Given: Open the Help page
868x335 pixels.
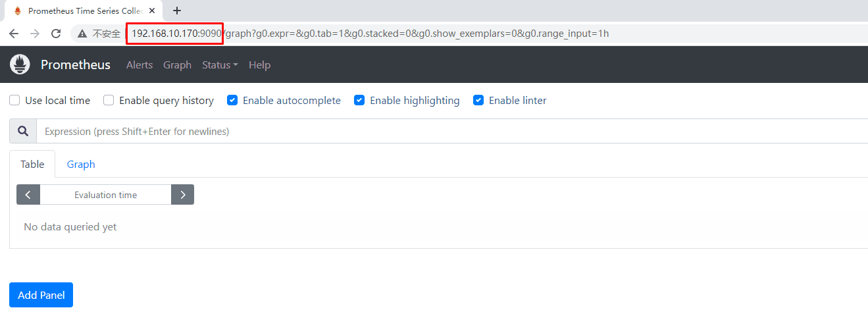Looking at the screenshot, I should tap(260, 64).
